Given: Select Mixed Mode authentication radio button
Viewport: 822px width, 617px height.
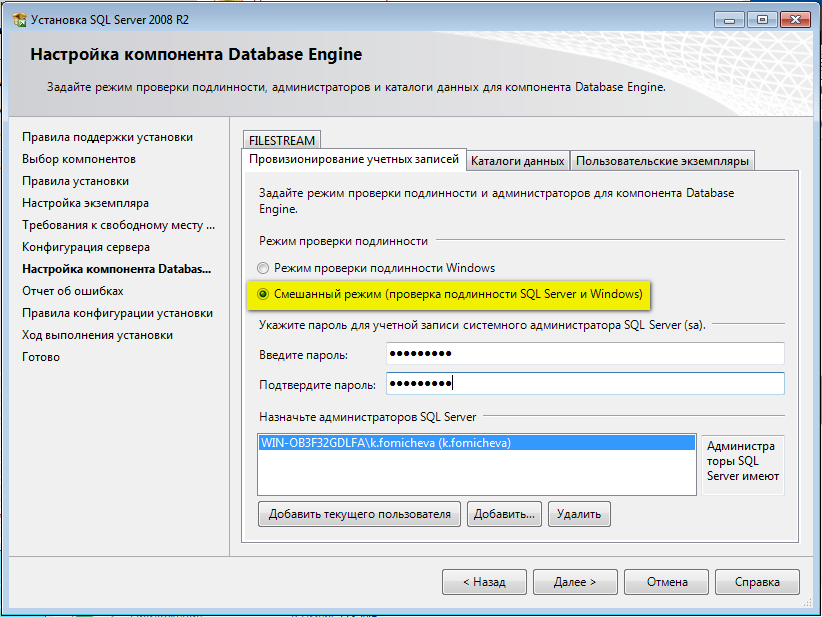Looking at the screenshot, I should [263, 294].
